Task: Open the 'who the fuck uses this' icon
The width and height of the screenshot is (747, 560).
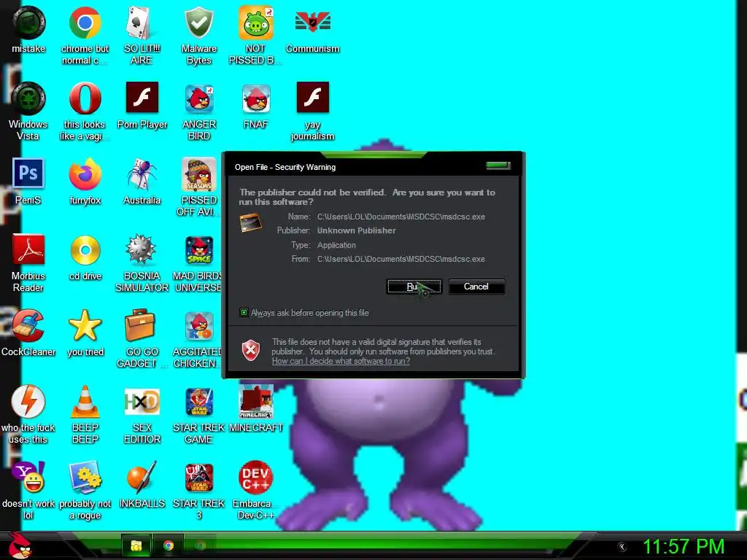Action: pos(28,402)
